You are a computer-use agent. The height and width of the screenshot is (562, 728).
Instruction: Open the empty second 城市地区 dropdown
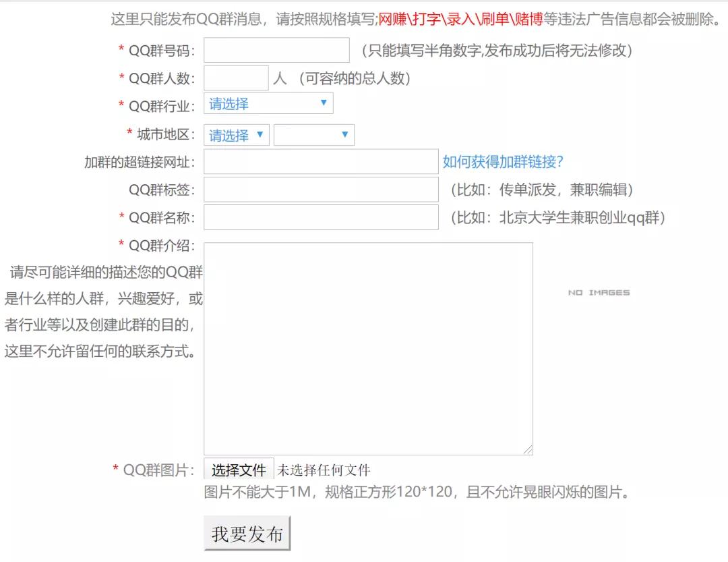point(313,135)
